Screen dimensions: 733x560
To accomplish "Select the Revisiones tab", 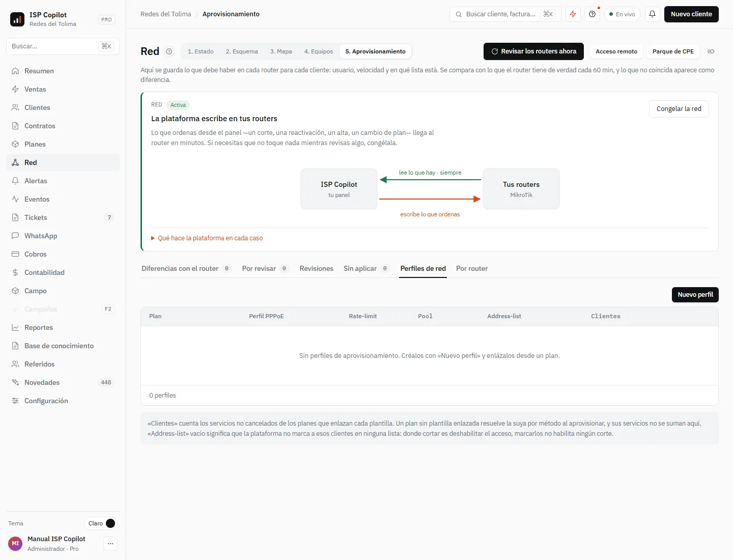I will coord(317,268).
